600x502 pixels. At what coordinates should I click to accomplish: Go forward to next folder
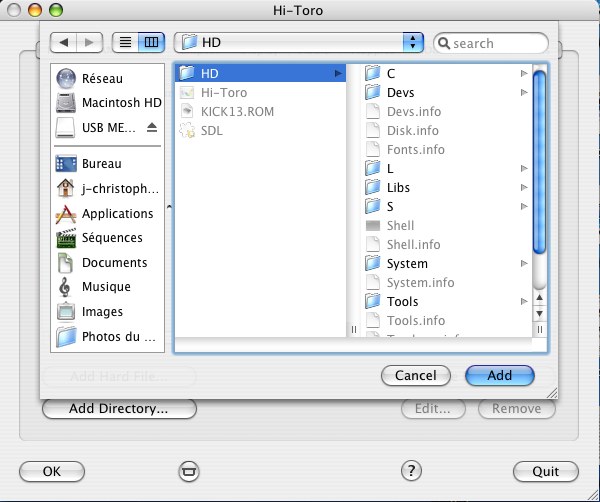coord(90,42)
